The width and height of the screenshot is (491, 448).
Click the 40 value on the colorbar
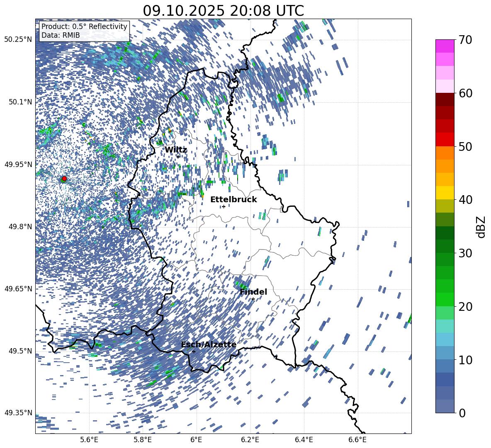pyautogui.click(x=465, y=200)
